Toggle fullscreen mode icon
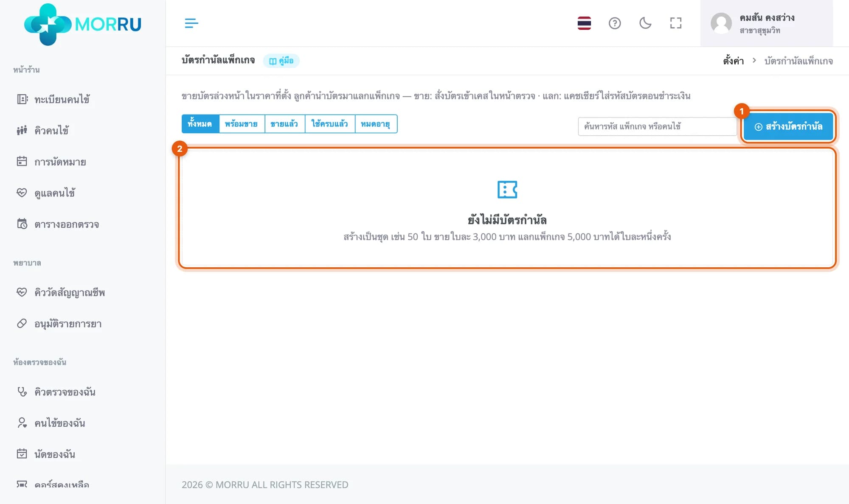Viewport: 849px width, 504px height. 676,23
